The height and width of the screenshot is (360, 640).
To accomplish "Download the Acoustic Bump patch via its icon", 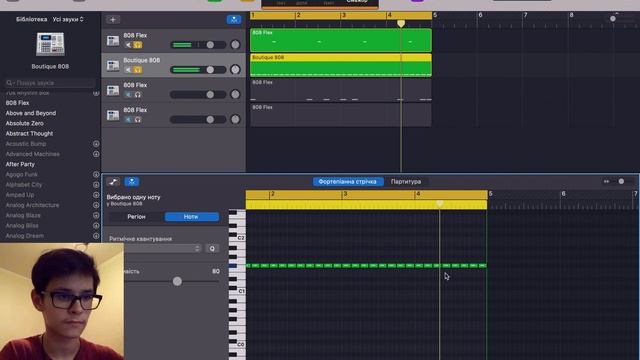I will (x=96, y=144).
